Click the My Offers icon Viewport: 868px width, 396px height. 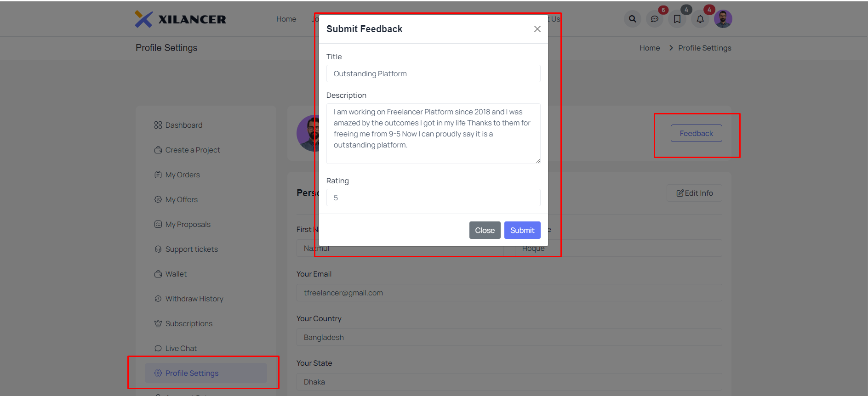(x=158, y=199)
